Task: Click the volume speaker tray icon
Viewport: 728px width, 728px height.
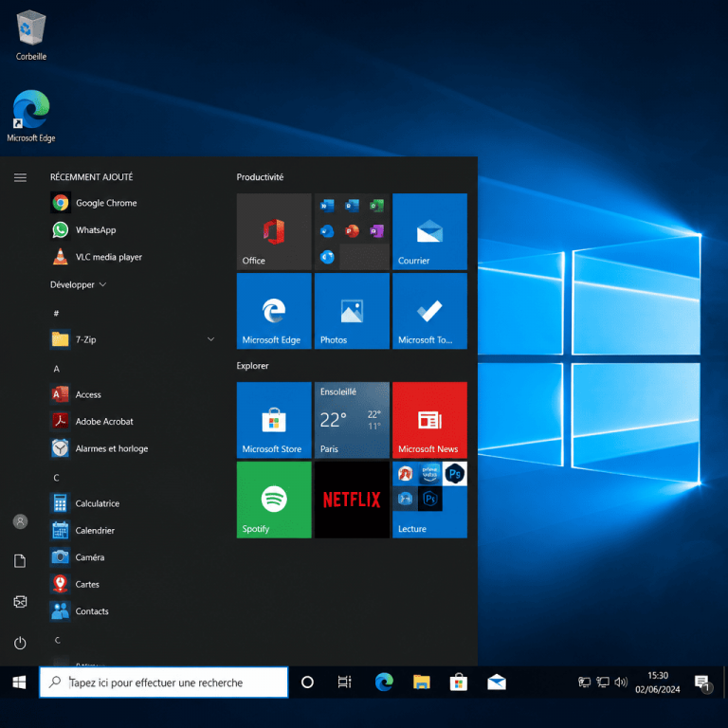Action: (620, 682)
